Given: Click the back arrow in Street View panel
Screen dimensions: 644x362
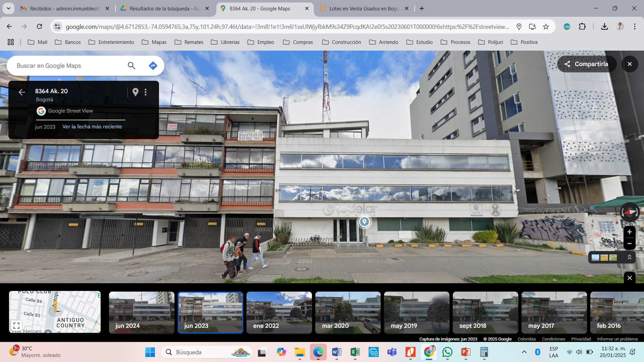Looking at the screenshot, I should click(22, 92).
